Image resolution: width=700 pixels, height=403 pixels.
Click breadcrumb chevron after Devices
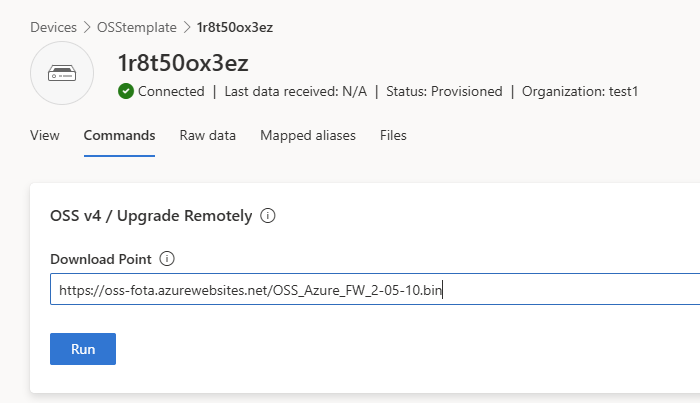[86, 27]
